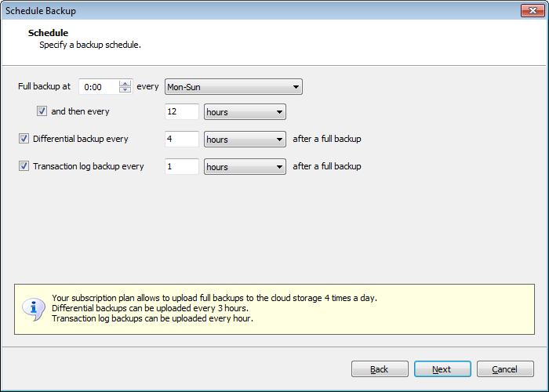
Task: Open the Differential backup hours unit dropdown
Action: pos(245,140)
